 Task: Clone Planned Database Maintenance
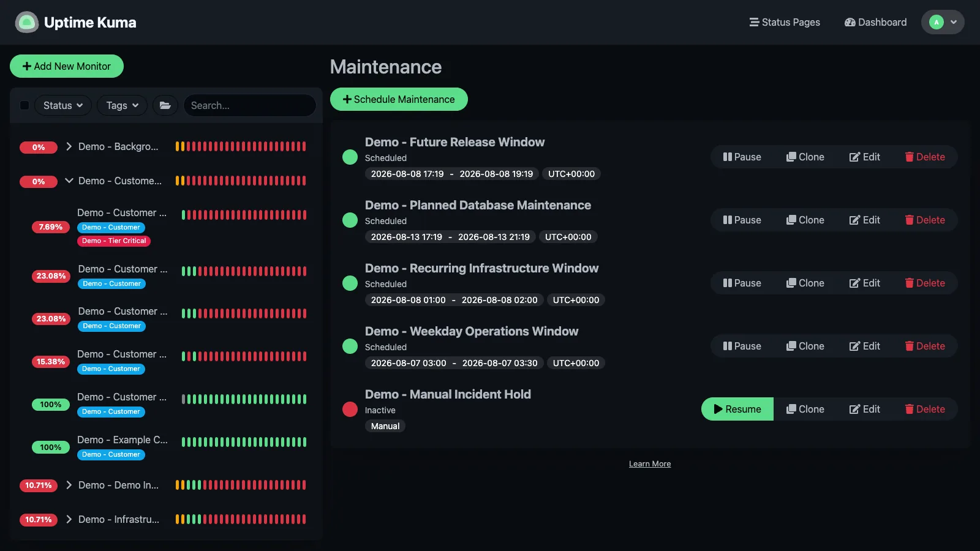click(x=805, y=220)
